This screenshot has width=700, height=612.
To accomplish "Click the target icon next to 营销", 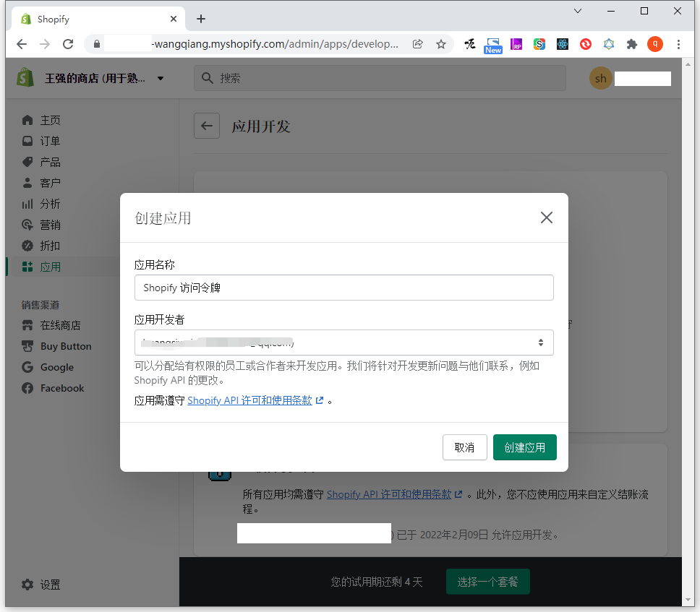I will [27, 225].
